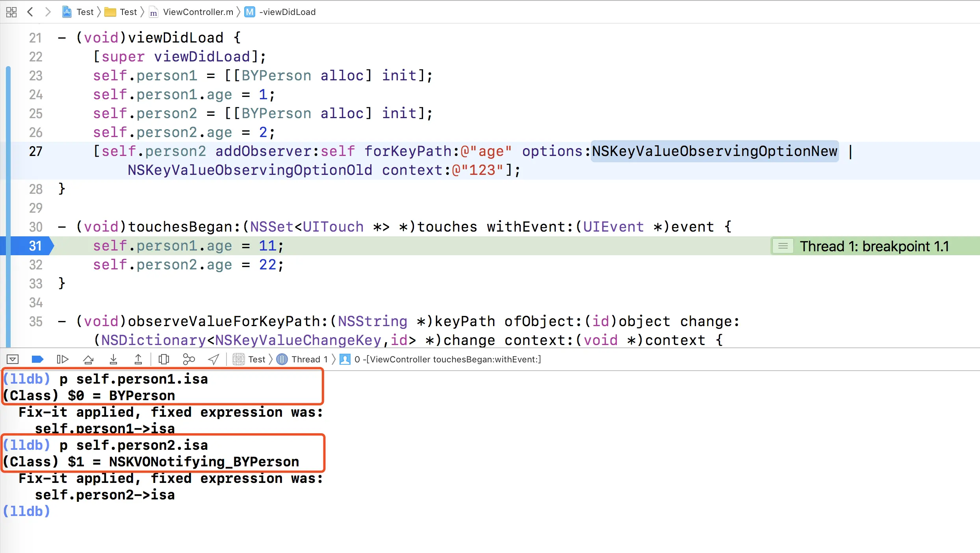The width and height of the screenshot is (980, 553).
Task: Hide the debug area toggle button
Action: pyautogui.click(x=13, y=359)
